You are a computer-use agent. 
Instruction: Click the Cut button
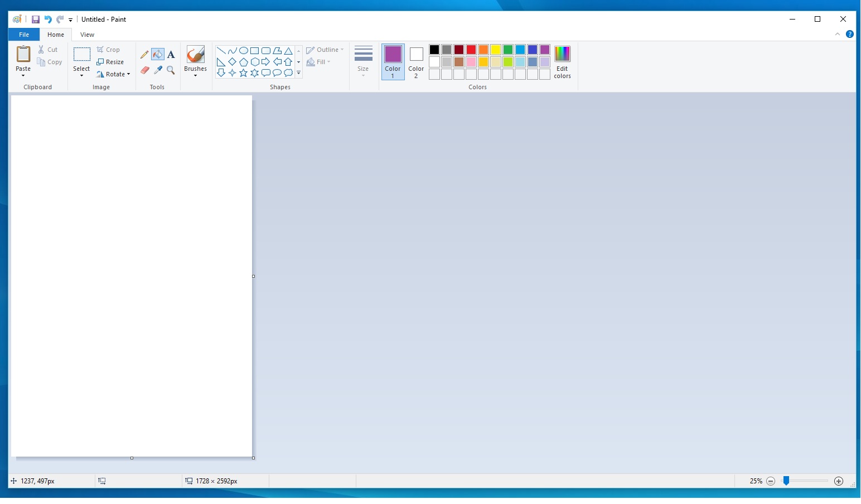tap(48, 50)
